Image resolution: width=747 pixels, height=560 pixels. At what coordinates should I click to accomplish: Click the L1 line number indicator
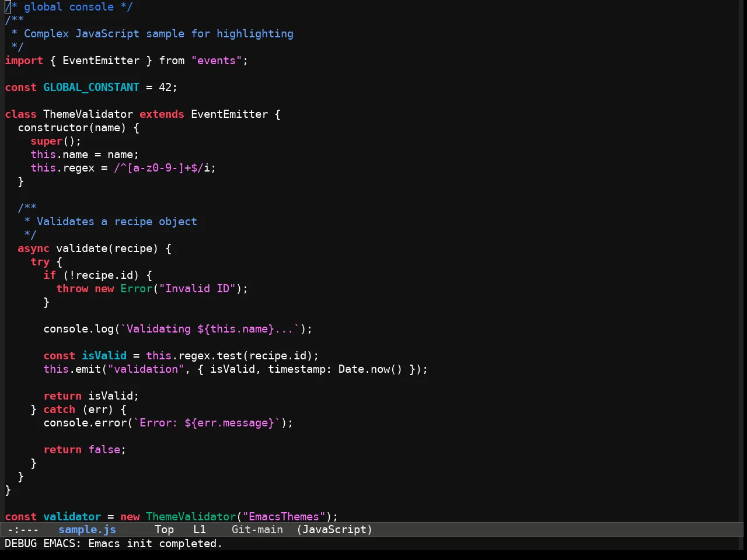(x=200, y=530)
